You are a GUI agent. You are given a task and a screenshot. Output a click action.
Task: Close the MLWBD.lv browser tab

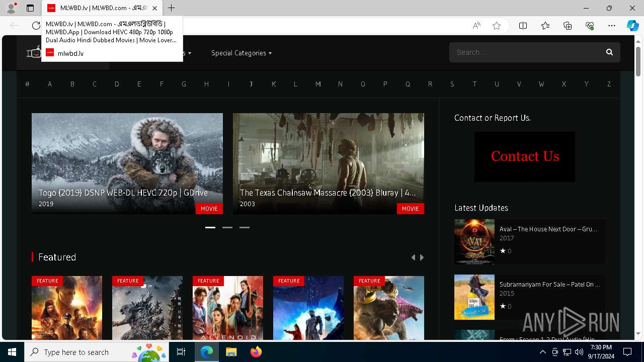[154, 8]
